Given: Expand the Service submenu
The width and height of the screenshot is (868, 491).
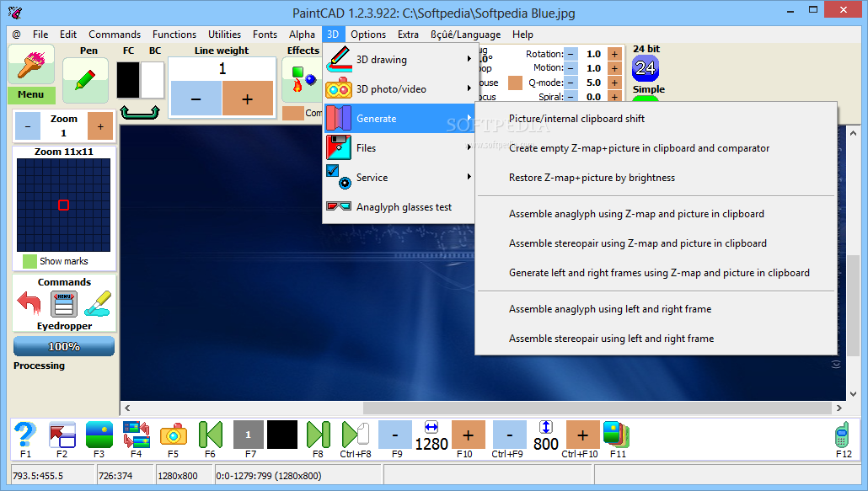Looking at the screenshot, I should [x=399, y=178].
